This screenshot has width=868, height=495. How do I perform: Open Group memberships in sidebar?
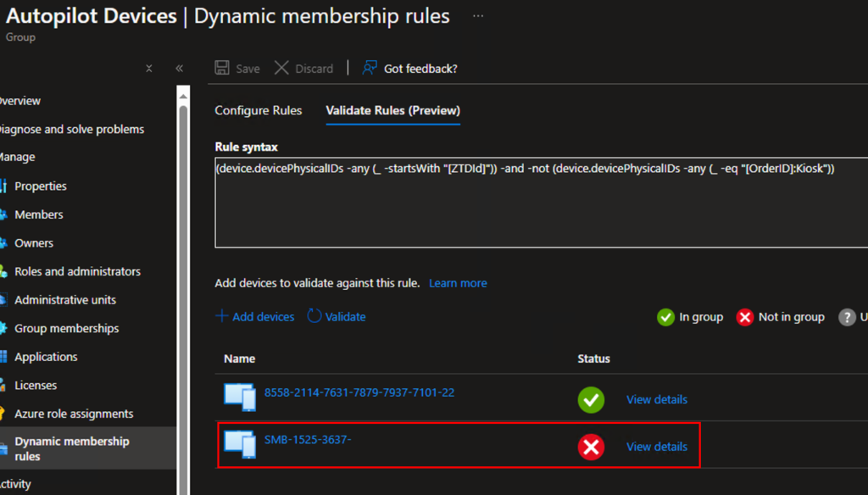[x=66, y=329]
